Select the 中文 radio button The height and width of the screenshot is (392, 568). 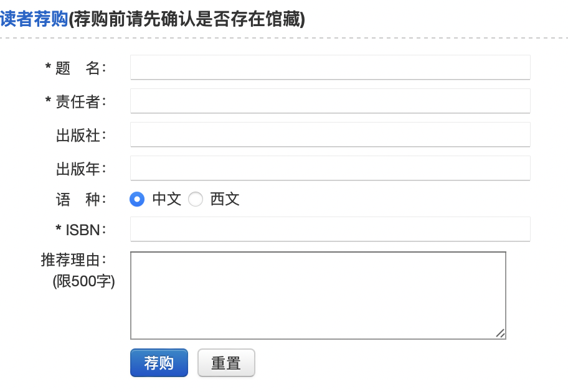coord(137,199)
